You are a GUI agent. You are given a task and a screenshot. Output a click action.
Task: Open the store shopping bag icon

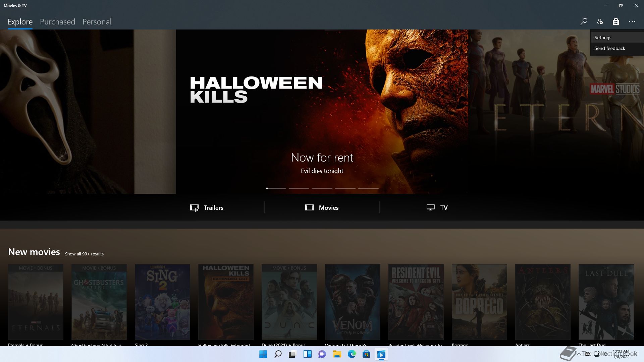click(616, 22)
